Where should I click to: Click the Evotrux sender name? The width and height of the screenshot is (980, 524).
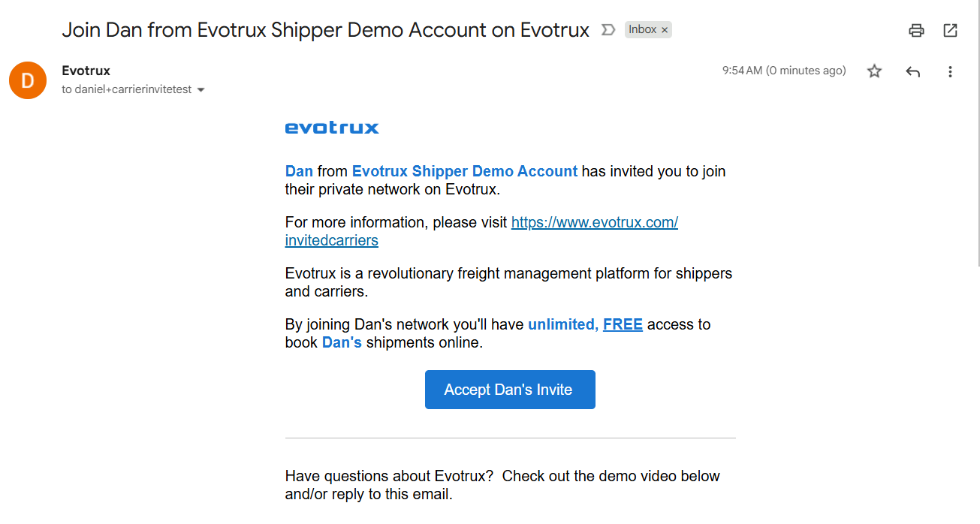click(86, 71)
